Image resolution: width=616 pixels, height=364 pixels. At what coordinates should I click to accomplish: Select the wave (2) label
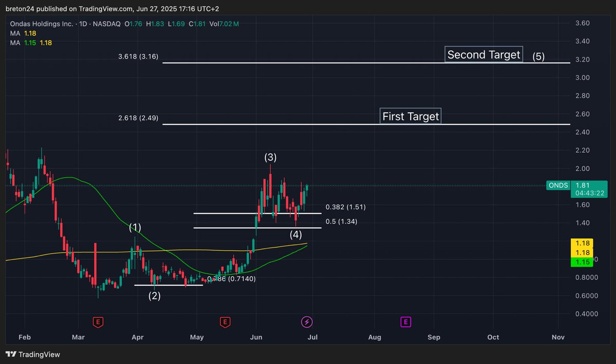155,296
